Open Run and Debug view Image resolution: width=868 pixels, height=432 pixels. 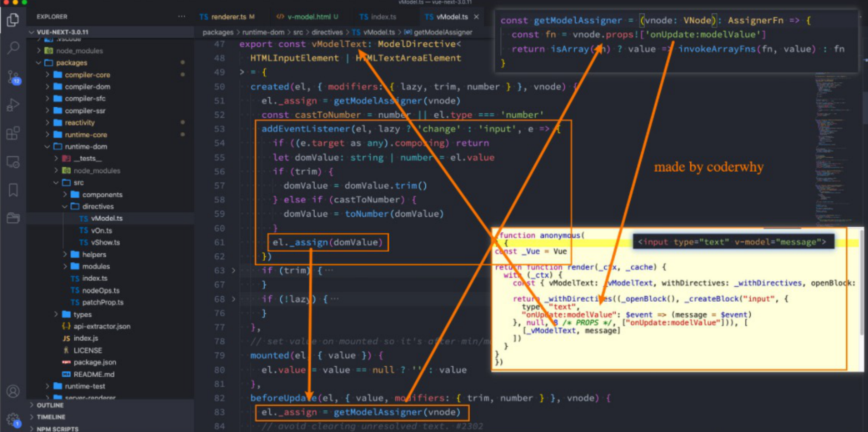tap(13, 105)
